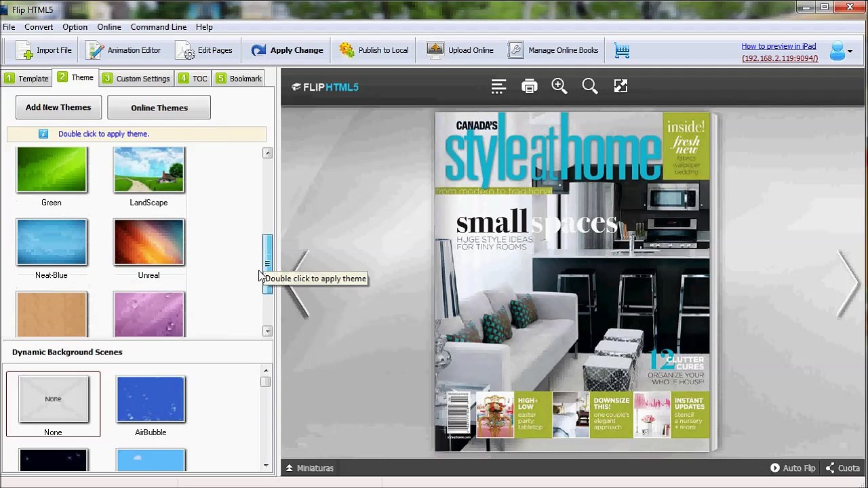868x488 pixels.
Task: Open the Convert menu
Action: [39, 27]
